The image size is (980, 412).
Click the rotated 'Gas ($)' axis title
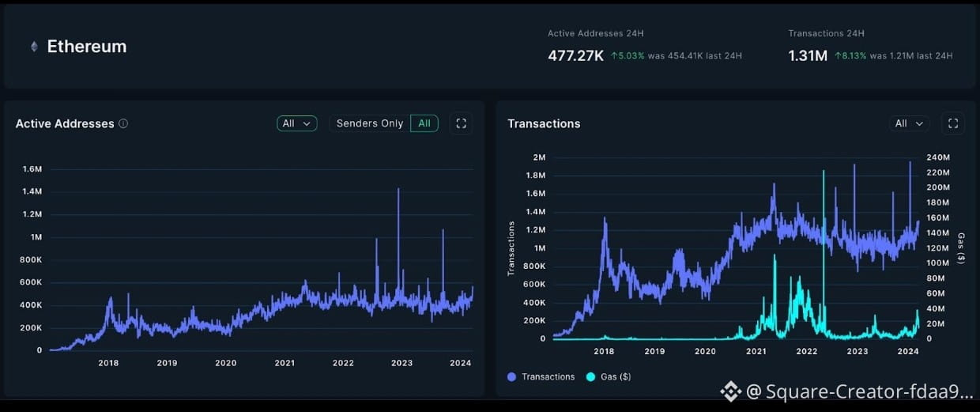[x=961, y=248]
